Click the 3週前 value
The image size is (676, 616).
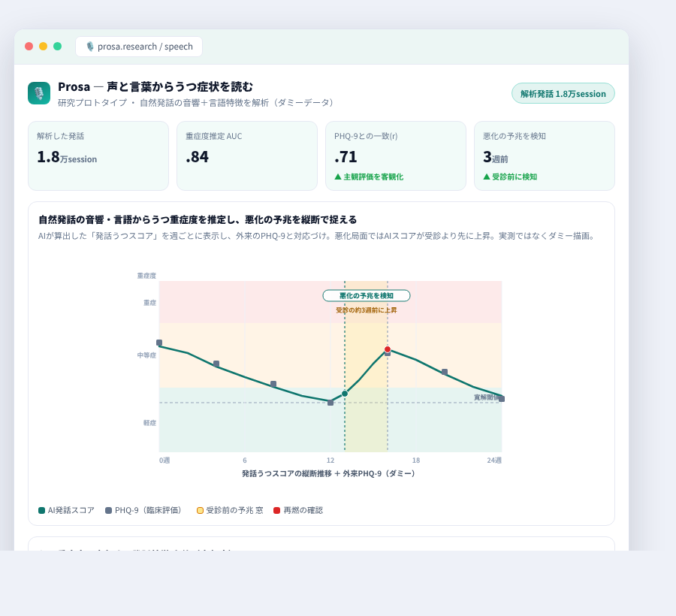click(x=496, y=157)
